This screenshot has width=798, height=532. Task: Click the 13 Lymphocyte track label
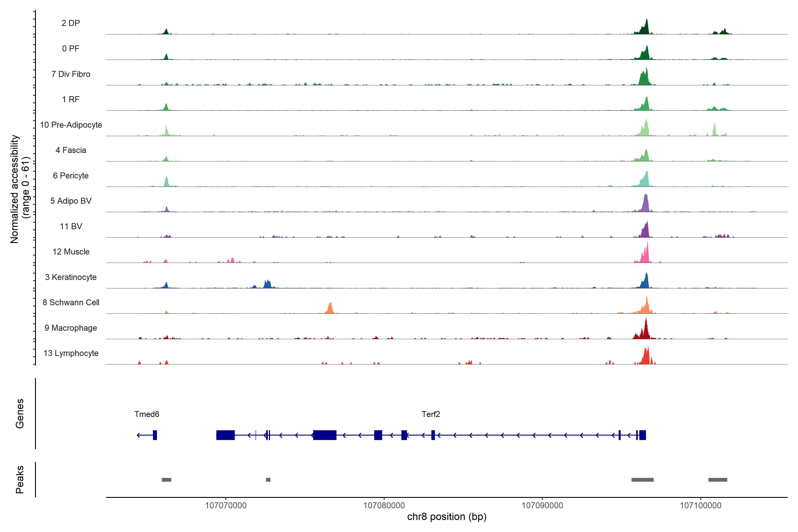71,353
